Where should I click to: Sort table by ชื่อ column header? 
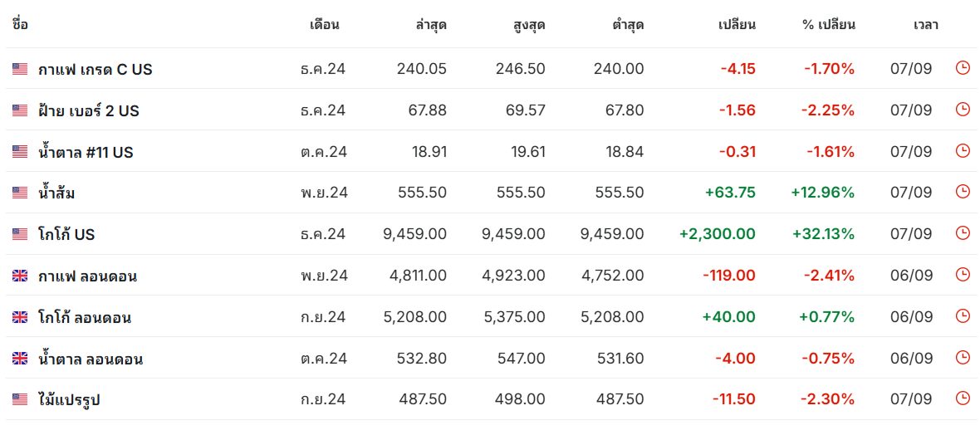20,25
